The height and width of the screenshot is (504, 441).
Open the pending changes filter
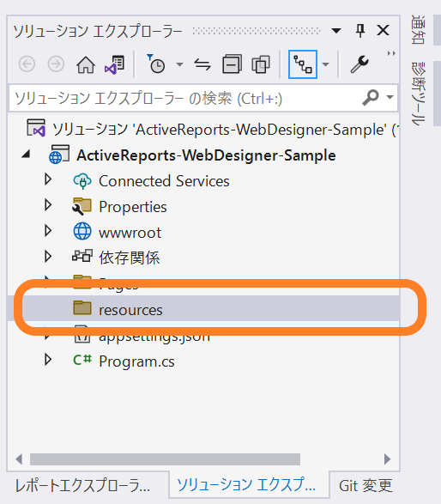click(x=156, y=64)
